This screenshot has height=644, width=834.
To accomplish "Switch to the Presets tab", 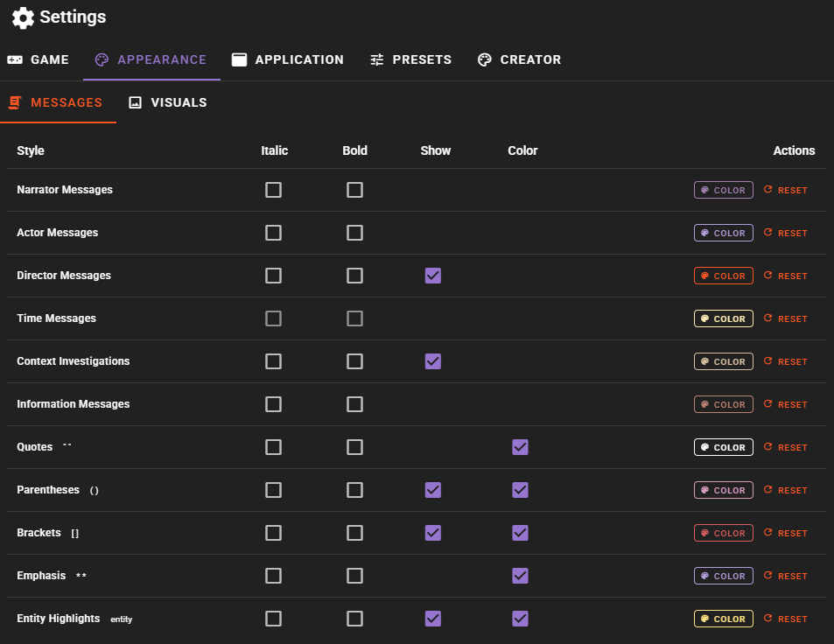I will click(410, 59).
